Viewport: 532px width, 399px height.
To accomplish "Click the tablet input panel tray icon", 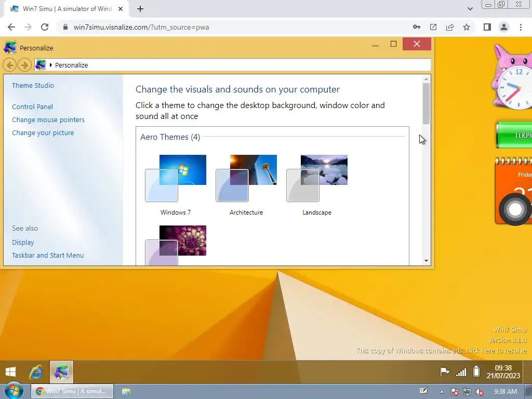I will point(423,391).
